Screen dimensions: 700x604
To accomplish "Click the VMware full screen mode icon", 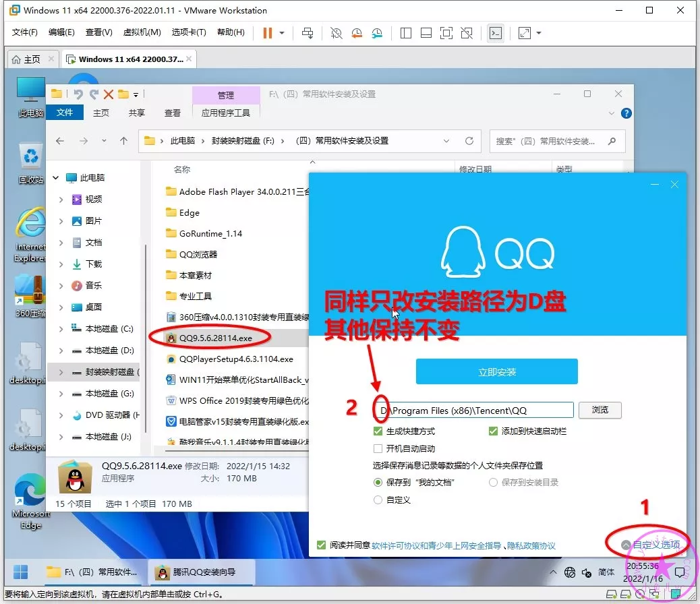I will click(446, 33).
